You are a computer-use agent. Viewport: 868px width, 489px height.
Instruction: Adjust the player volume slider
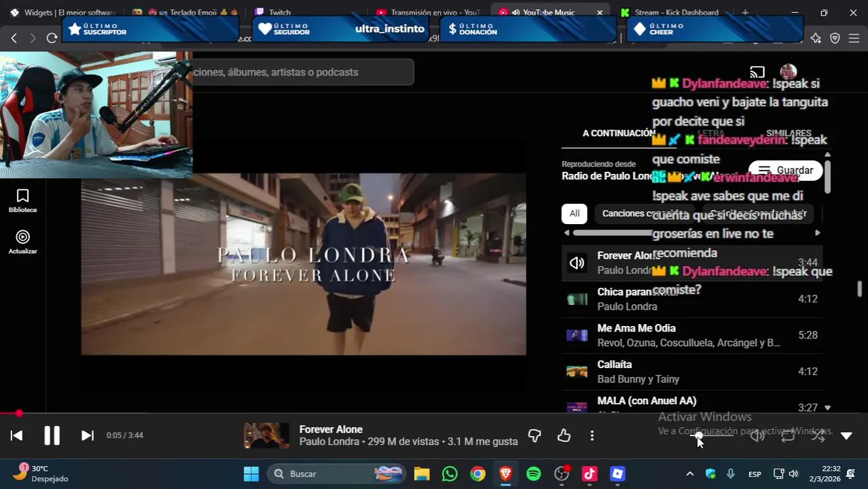tap(713, 435)
